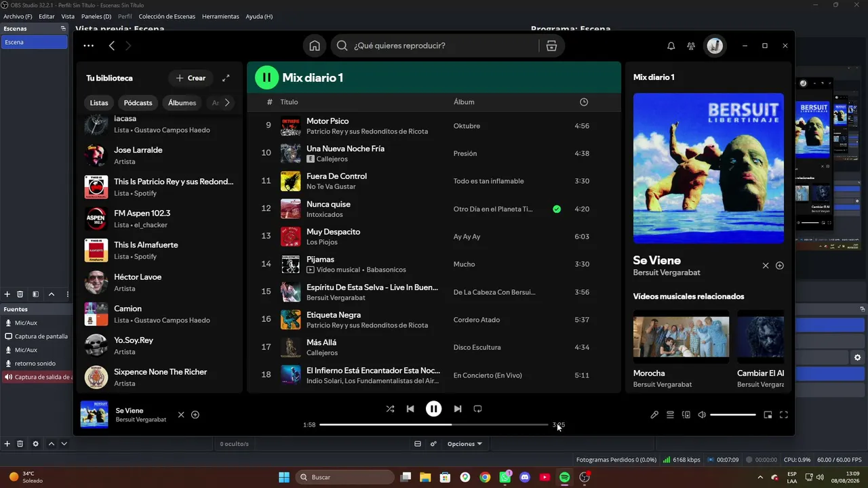Click the green check on Nunca quise

pyautogui.click(x=557, y=209)
